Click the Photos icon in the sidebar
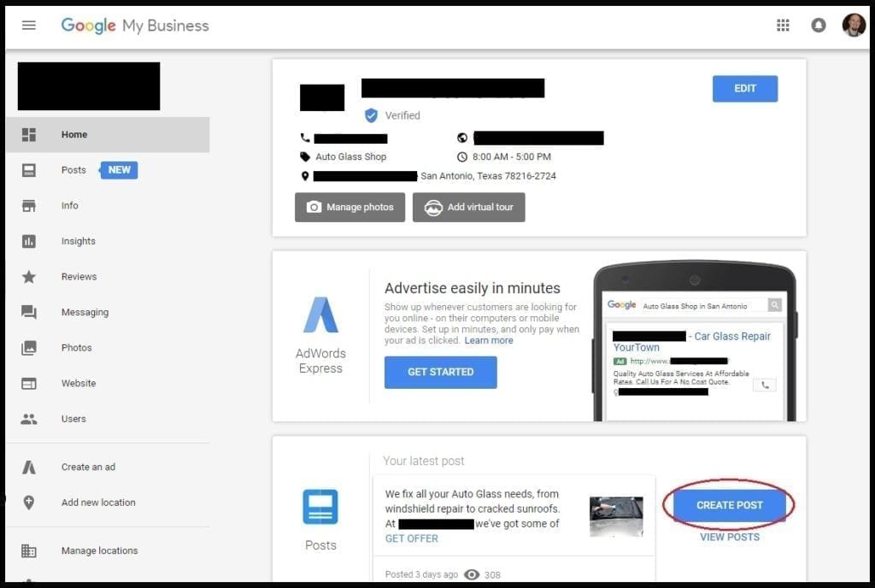Viewport: 875px width, 588px height. (28, 348)
